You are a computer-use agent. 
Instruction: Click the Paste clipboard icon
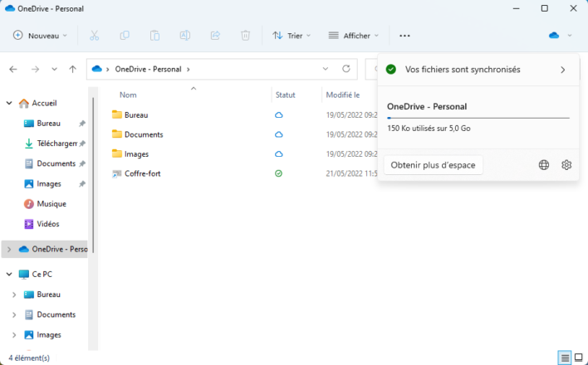[154, 36]
